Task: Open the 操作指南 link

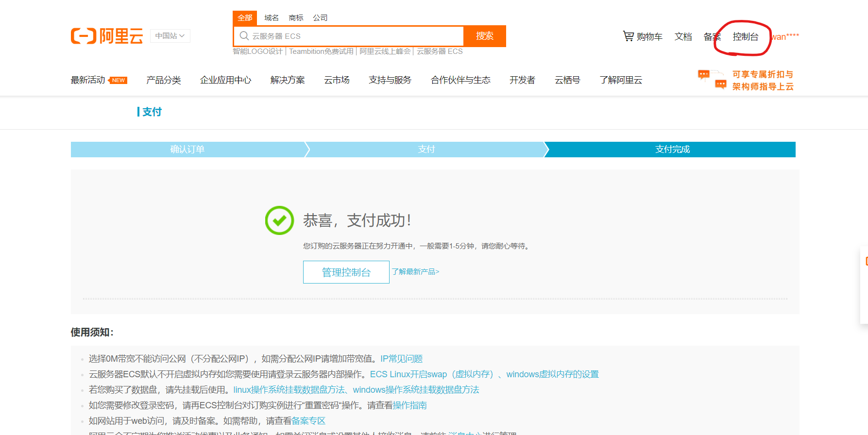Action: [409, 405]
